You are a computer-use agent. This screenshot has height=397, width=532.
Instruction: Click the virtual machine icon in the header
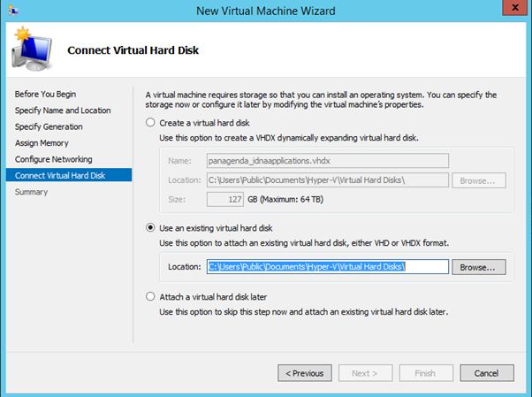click(x=30, y=50)
